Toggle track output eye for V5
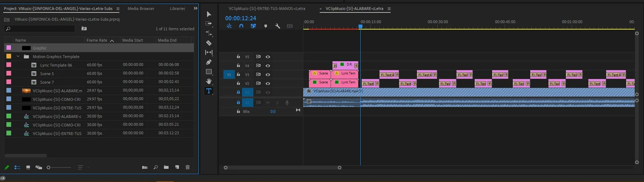Image resolution: width=644 pixels, height=182 pixels. click(268, 57)
